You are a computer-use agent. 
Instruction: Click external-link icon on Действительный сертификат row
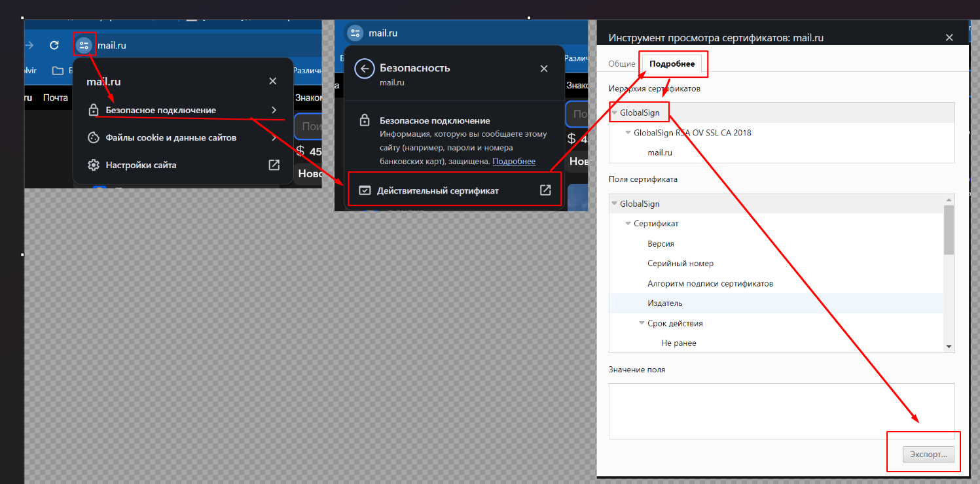(x=545, y=190)
